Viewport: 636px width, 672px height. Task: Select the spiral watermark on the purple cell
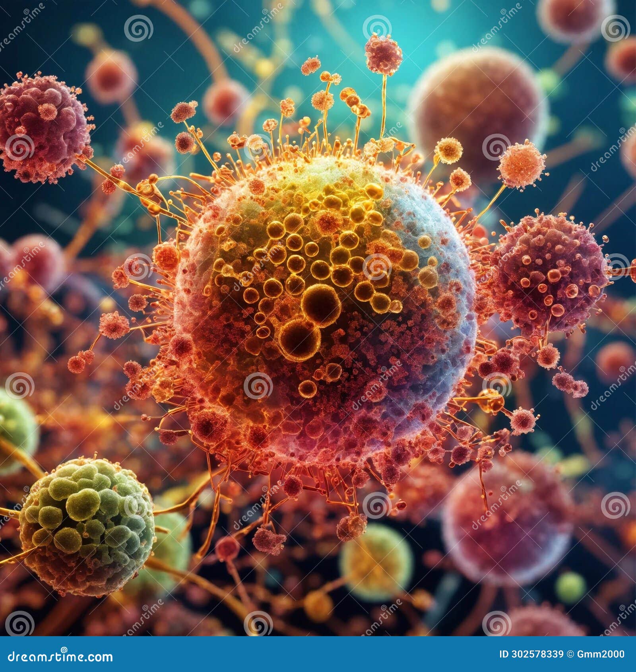(x=617, y=266)
